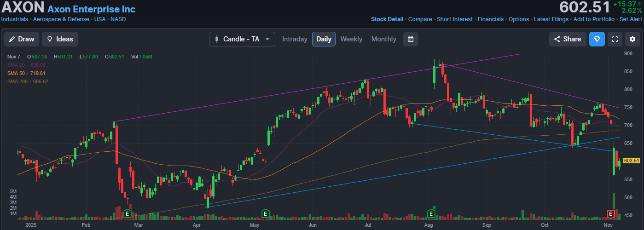Open the Stock Detail view

[387, 19]
